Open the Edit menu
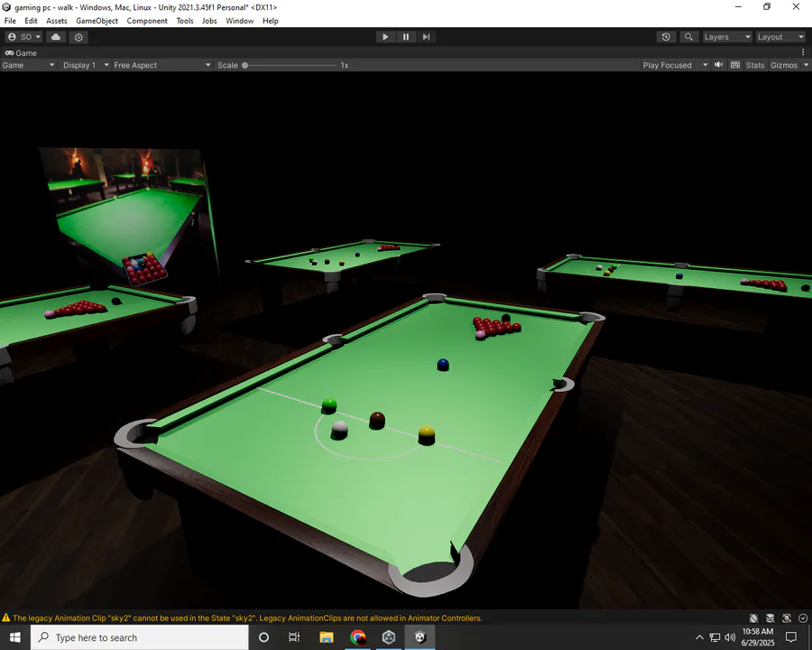812x650 pixels. tap(31, 21)
